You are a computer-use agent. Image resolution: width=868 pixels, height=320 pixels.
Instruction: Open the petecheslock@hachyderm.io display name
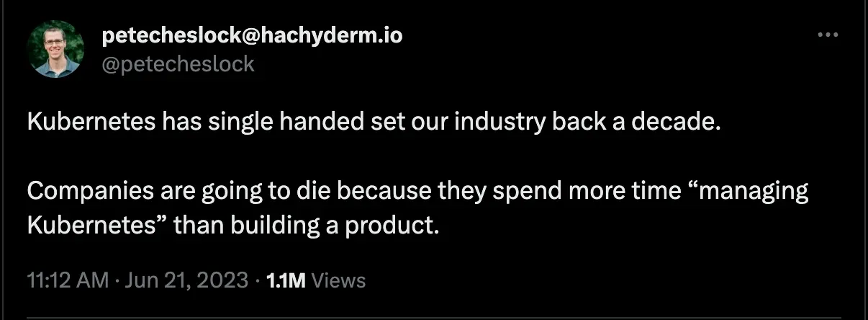[x=253, y=36]
